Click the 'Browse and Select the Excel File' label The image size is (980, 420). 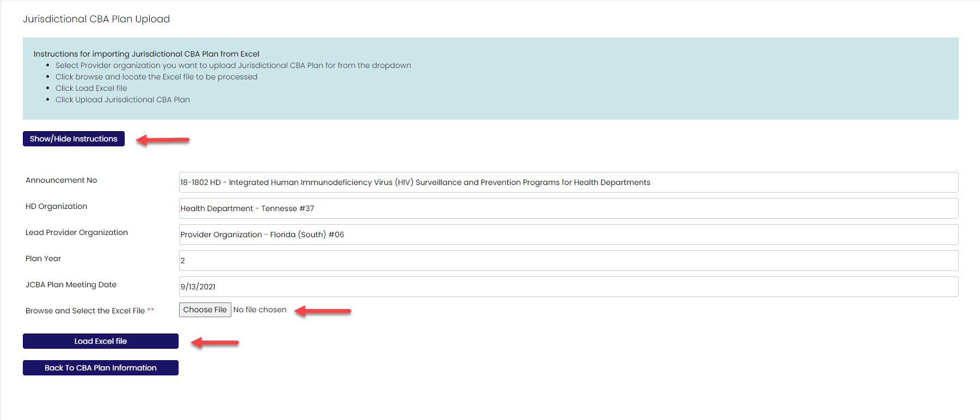(x=85, y=311)
